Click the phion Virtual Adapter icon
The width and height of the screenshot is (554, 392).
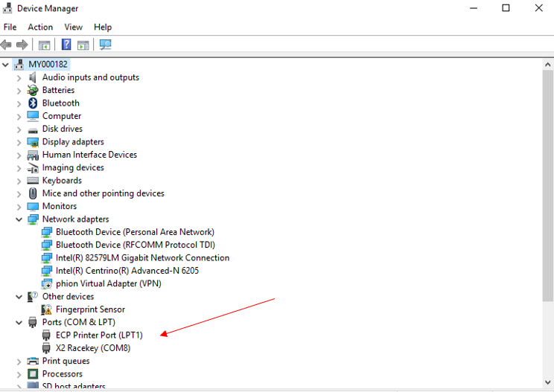point(47,283)
